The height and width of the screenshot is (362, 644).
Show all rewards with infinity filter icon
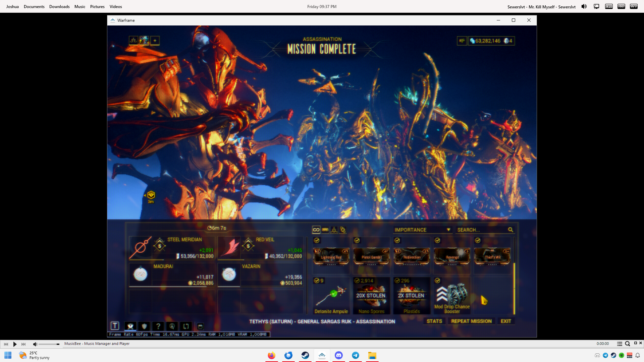pyautogui.click(x=316, y=230)
